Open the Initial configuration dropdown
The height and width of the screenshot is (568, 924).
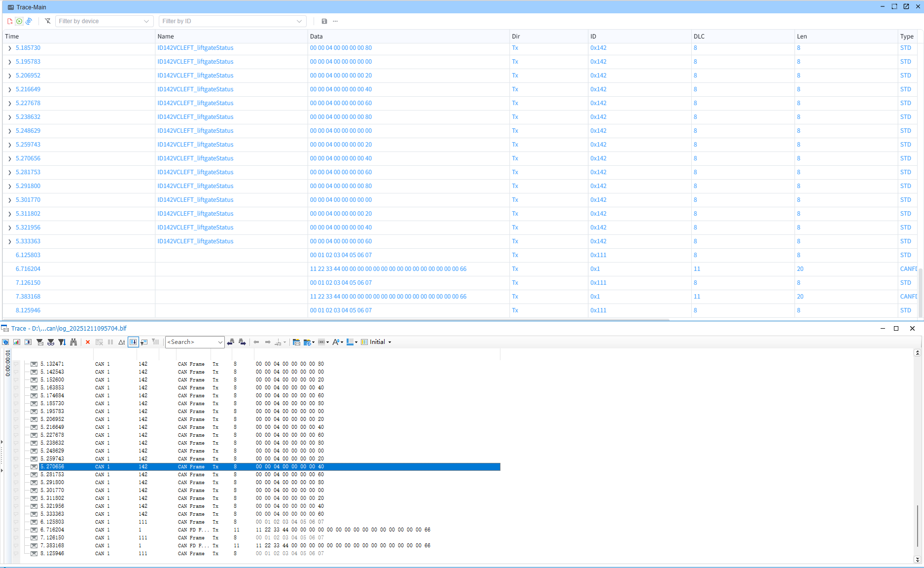[x=378, y=341]
